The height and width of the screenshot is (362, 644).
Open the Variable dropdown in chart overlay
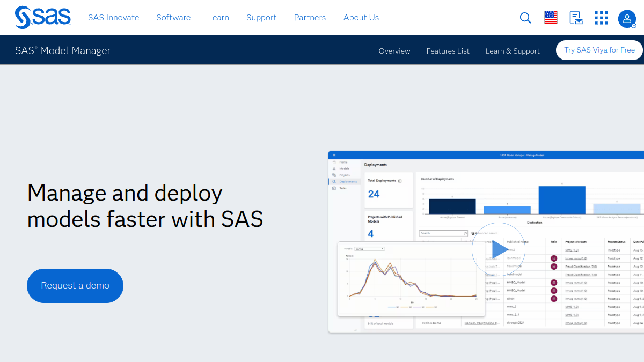(x=370, y=248)
